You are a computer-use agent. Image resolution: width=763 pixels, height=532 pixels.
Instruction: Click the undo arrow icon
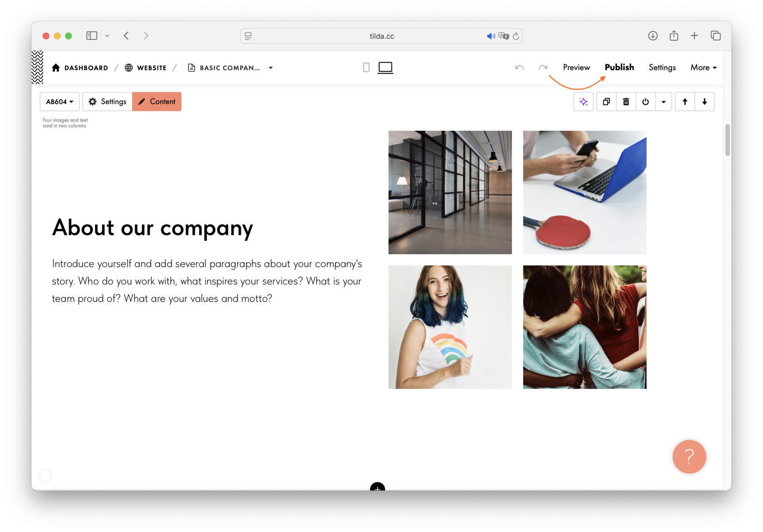(520, 68)
